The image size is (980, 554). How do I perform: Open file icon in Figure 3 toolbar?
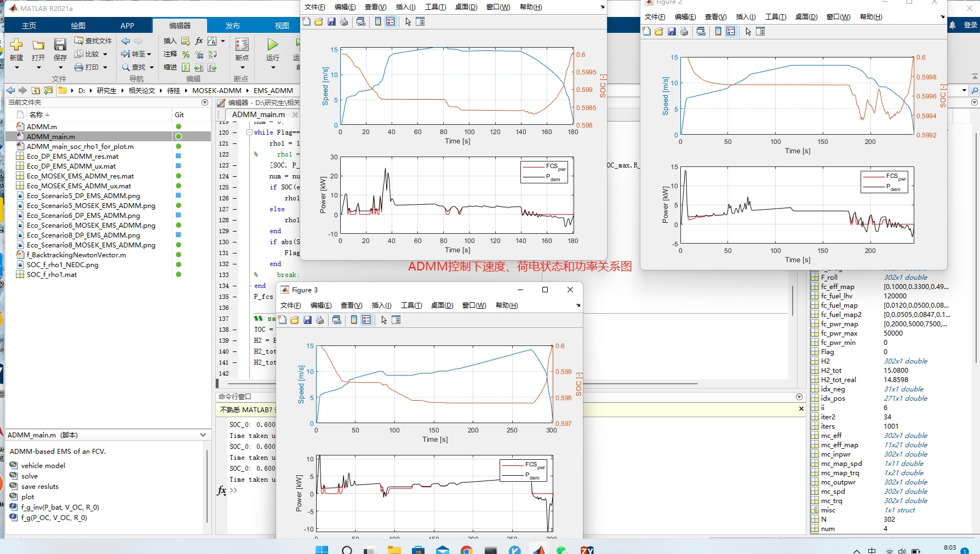295,320
